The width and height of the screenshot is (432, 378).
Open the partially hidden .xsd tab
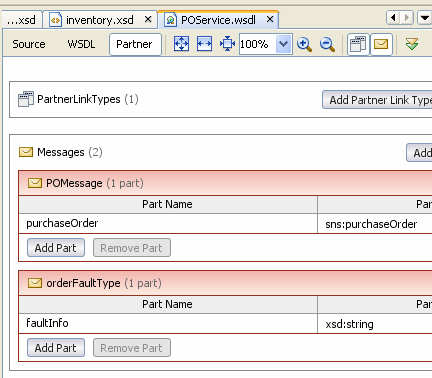[21, 20]
